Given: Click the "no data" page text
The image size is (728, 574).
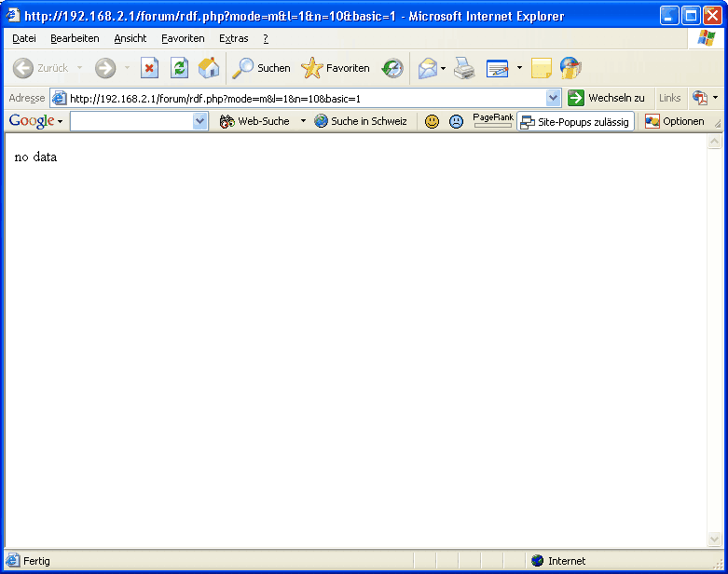Looking at the screenshot, I should tap(35, 157).
